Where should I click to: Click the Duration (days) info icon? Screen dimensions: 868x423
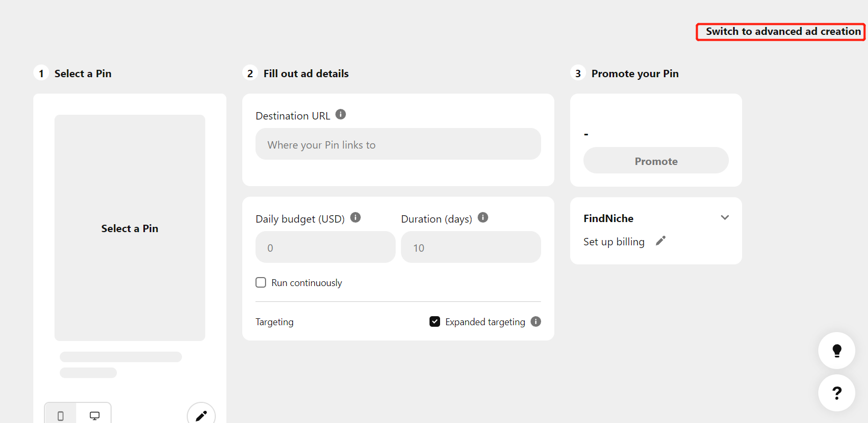pyautogui.click(x=483, y=217)
